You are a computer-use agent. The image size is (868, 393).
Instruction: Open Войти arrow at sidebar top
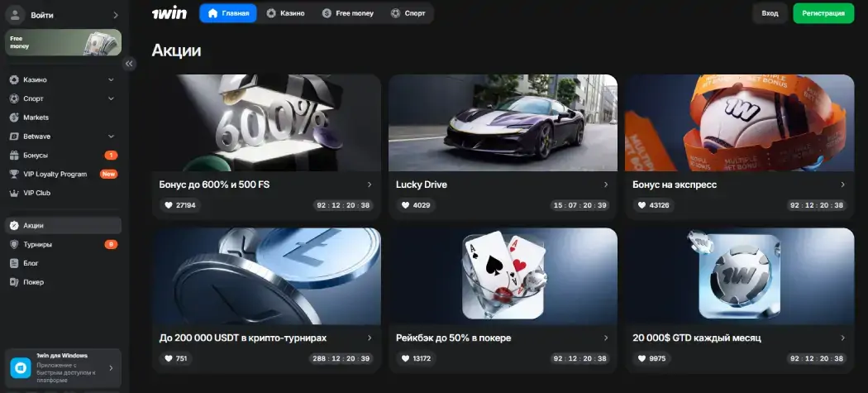coord(115,15)
